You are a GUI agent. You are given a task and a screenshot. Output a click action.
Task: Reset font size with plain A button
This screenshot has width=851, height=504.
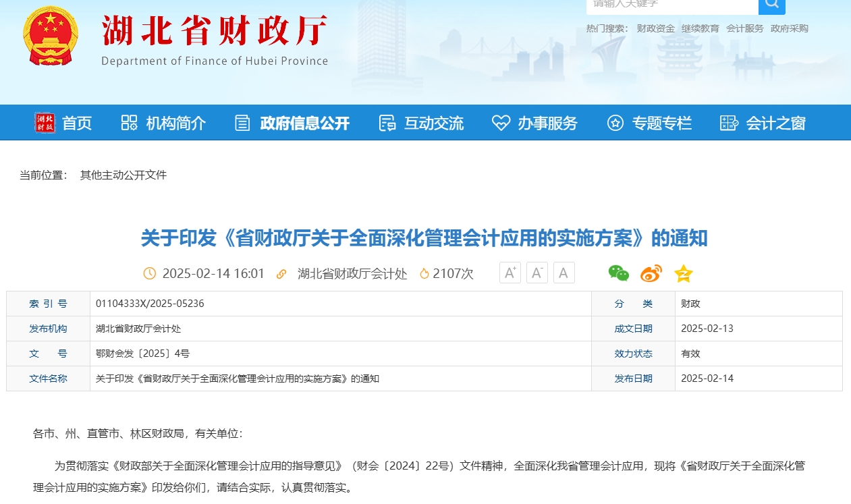564,273
